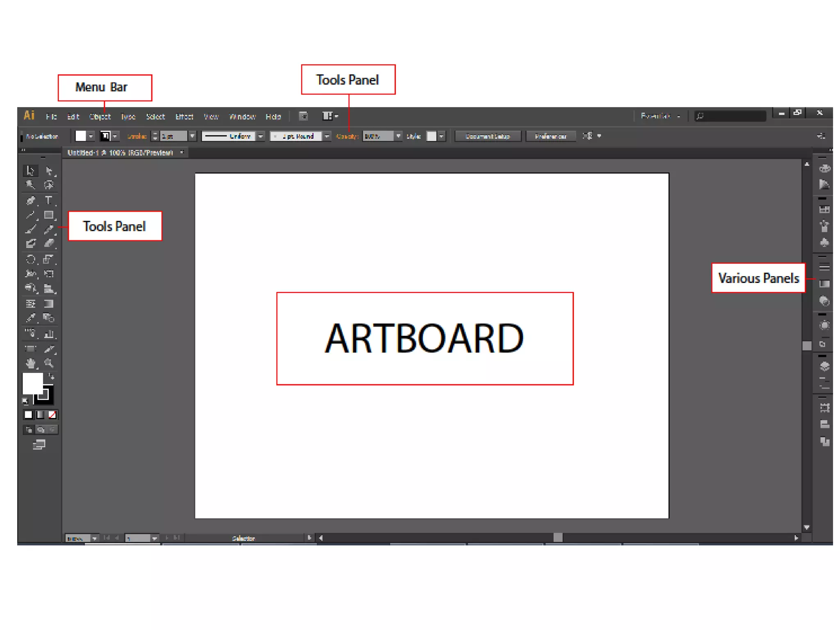Select the Rectangle tool
840x630 pixels.
pos(49,215)
